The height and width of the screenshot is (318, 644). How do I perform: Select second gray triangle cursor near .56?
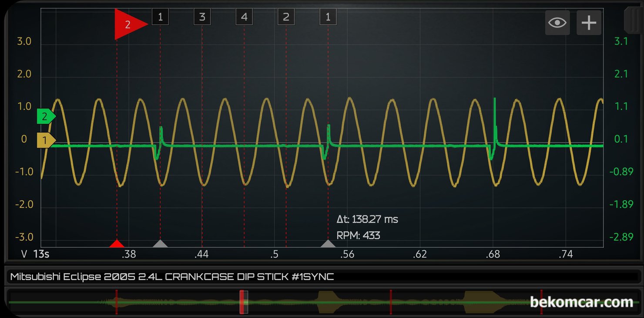pos(328,244)
